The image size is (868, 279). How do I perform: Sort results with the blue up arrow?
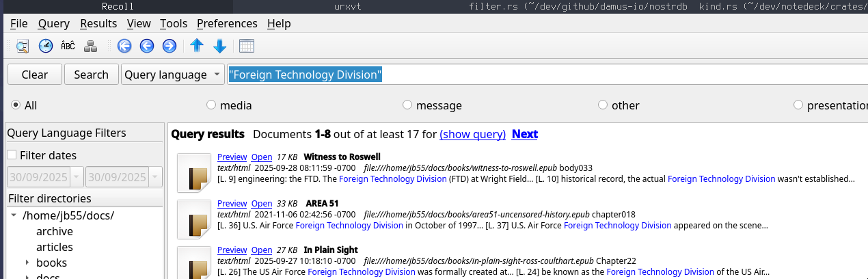coord(197,46)
